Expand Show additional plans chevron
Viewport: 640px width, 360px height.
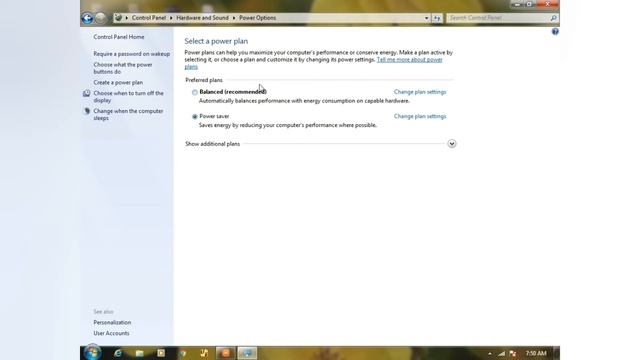[451, 144]
